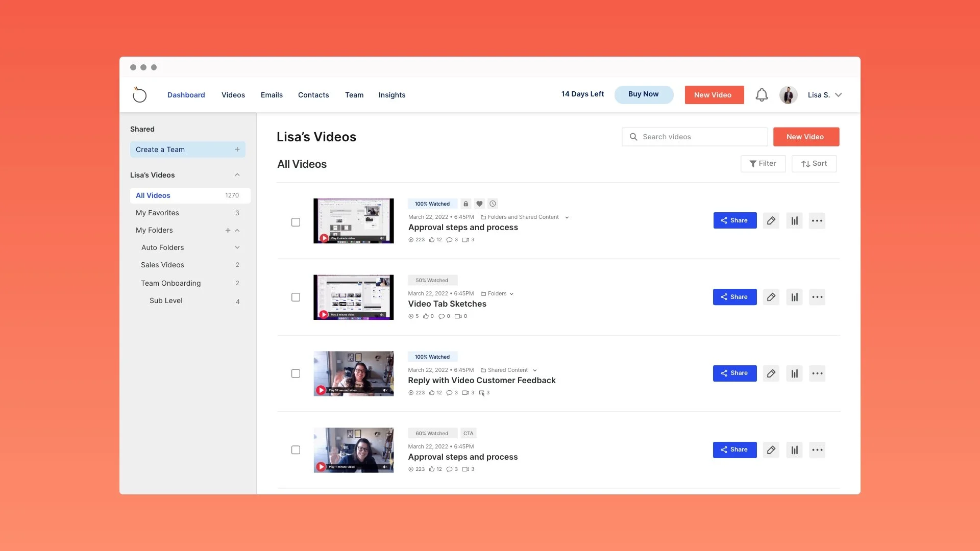Share the Video Tab Sketches video

734,297
